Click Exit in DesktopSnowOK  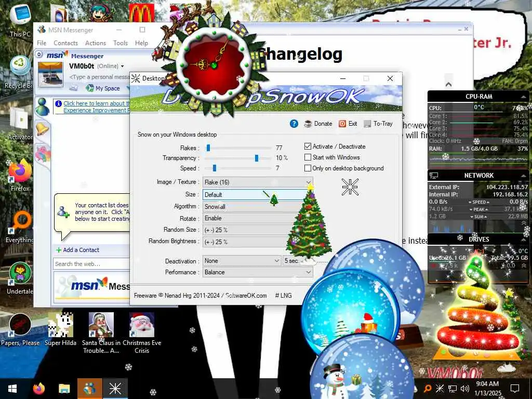(x=348, y=124)
